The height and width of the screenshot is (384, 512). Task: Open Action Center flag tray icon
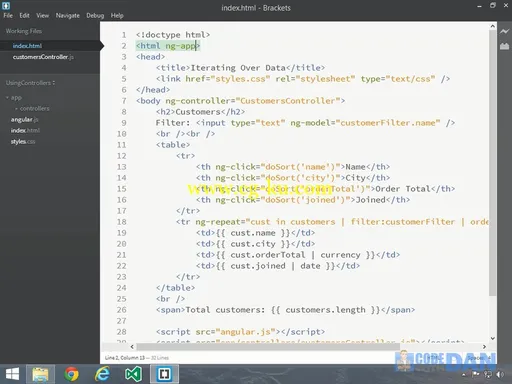tap(476, 375)
